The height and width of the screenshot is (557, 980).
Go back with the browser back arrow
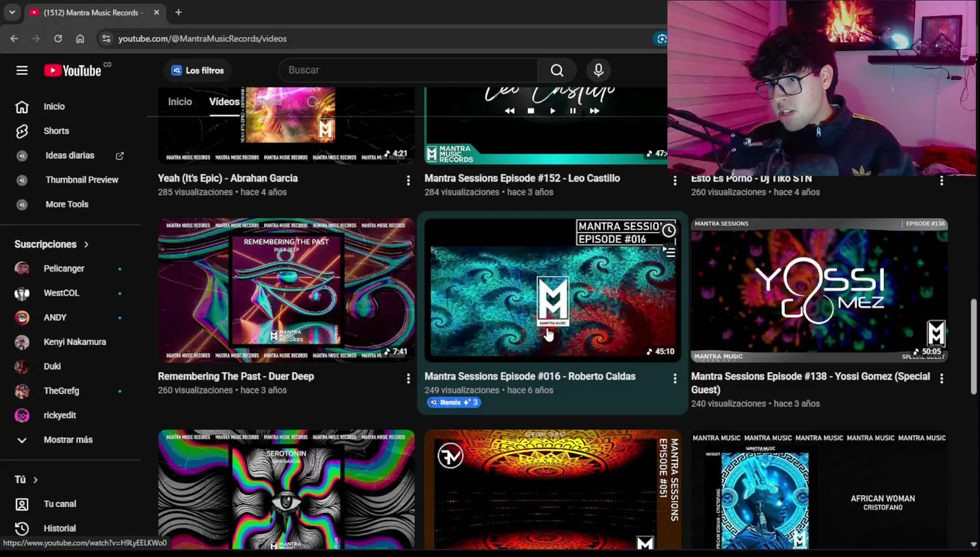click(14, 39)
